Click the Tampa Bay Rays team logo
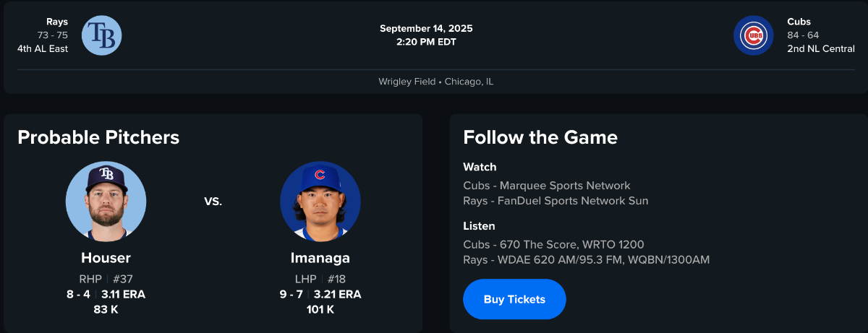The width and height of the screenshot is (868, 333). coord(101,35)
